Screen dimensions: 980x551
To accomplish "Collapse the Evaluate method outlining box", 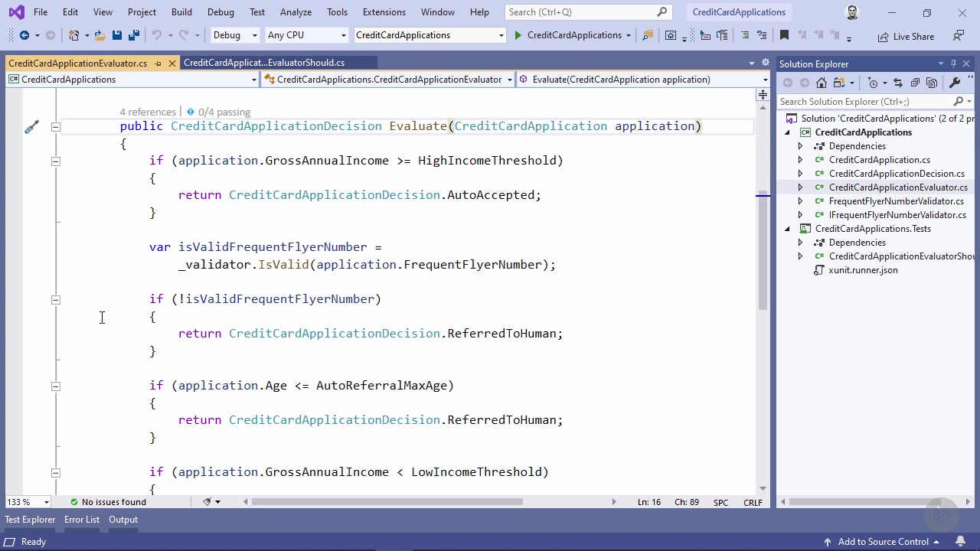I will point(55,127).
